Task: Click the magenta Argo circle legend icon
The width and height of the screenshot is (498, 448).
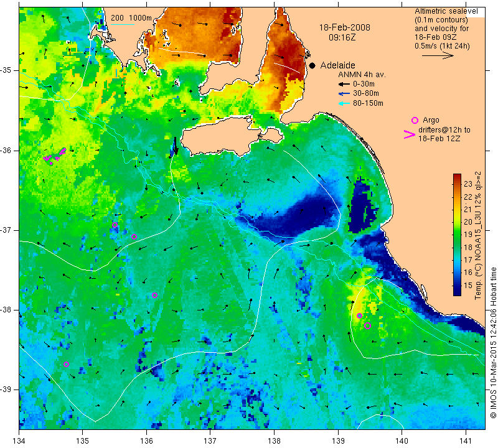Action: pos(415,120)
